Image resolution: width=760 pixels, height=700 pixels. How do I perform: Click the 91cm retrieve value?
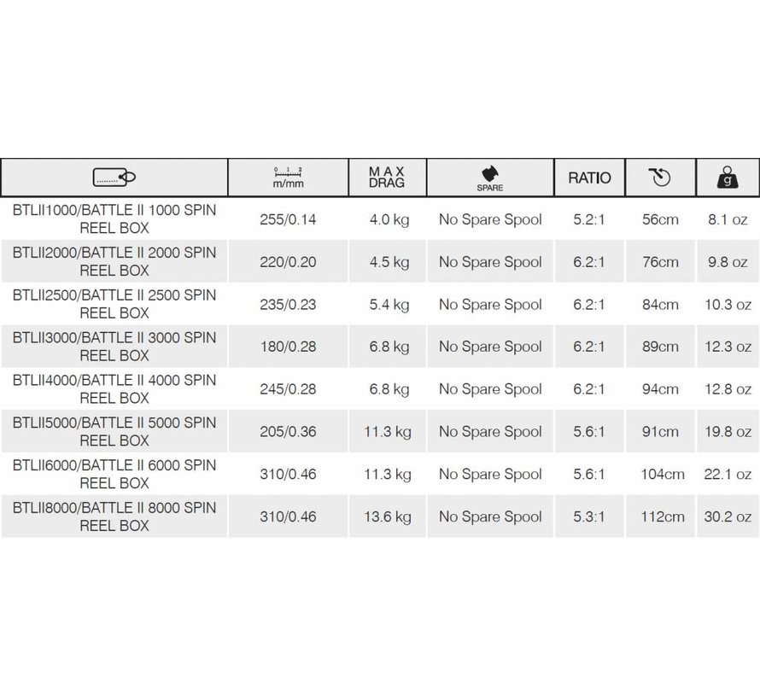(x=660, y=432)
